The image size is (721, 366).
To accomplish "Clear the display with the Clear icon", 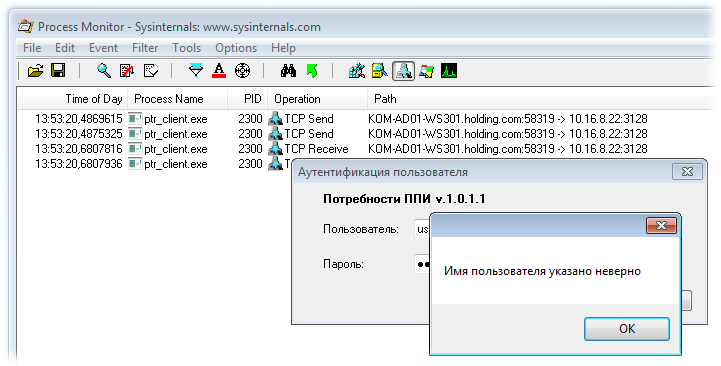I will [x=151, y=71].
